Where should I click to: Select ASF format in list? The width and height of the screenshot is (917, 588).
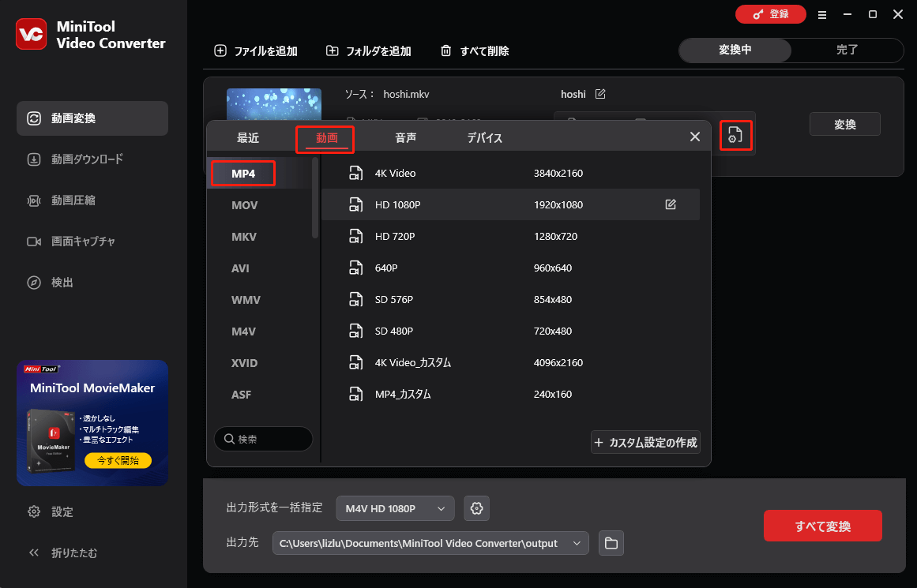click(x=241, y=395)
